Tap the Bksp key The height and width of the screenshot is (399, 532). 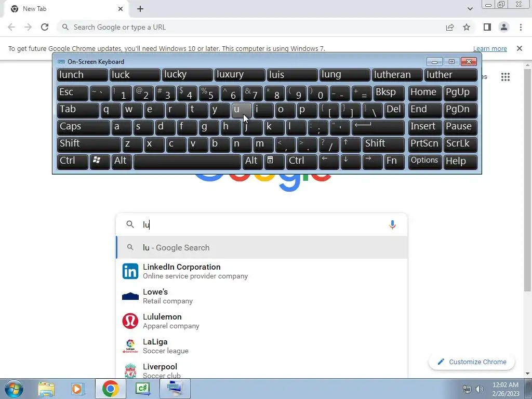coord(389,93)
